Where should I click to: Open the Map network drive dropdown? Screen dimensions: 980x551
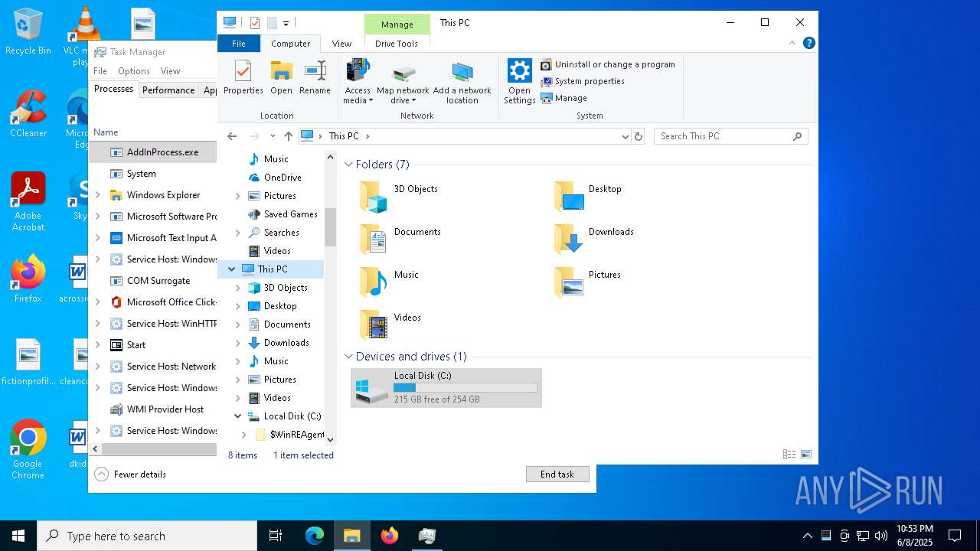[403, 96]
